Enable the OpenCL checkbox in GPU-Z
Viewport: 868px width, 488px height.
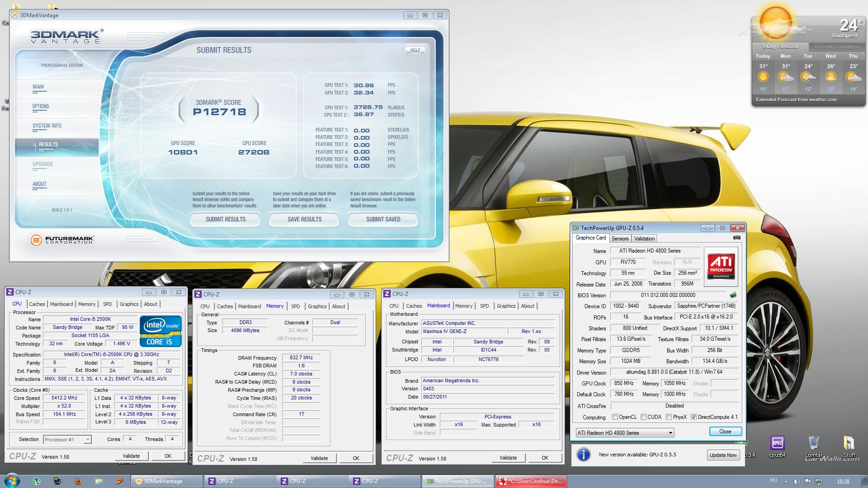pos(615,417)
